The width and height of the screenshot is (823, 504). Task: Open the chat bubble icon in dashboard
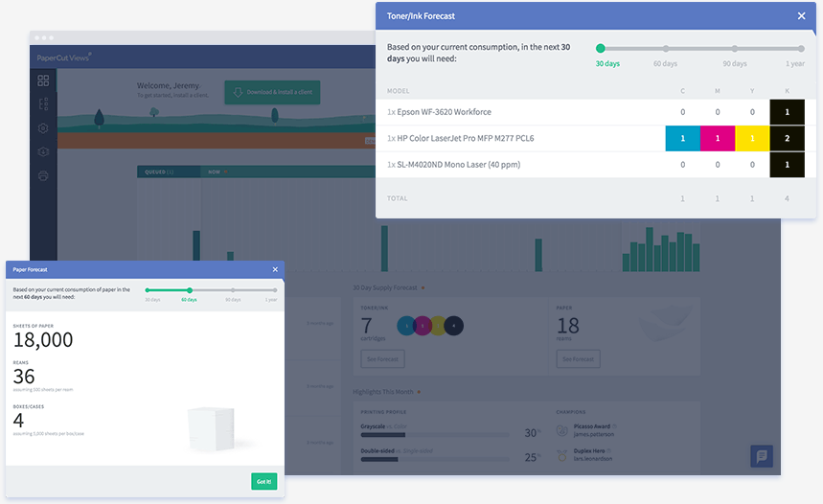762,456
